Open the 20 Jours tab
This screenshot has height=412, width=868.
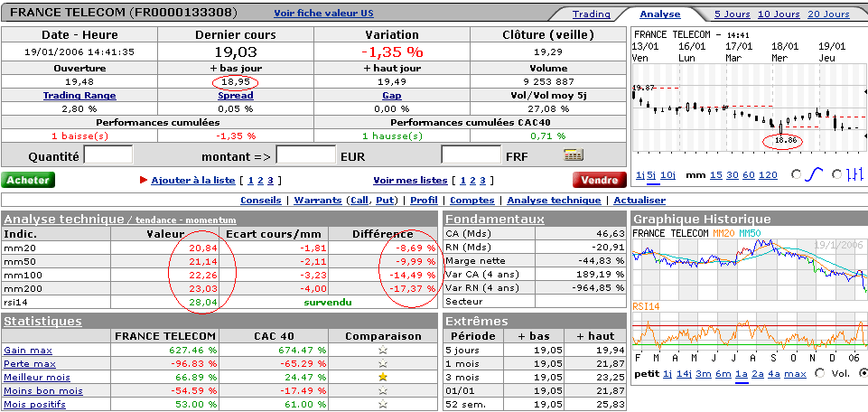pyautogui.click(x=828, y=14)
